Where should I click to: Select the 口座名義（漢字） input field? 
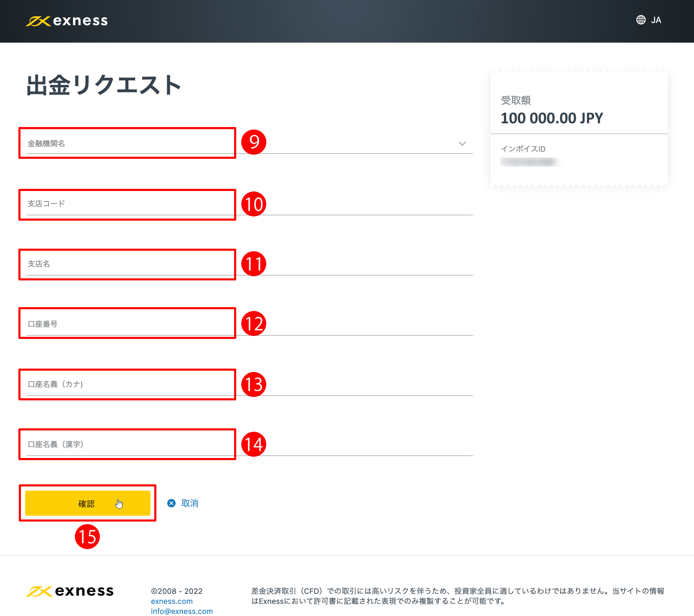point(125,444)
